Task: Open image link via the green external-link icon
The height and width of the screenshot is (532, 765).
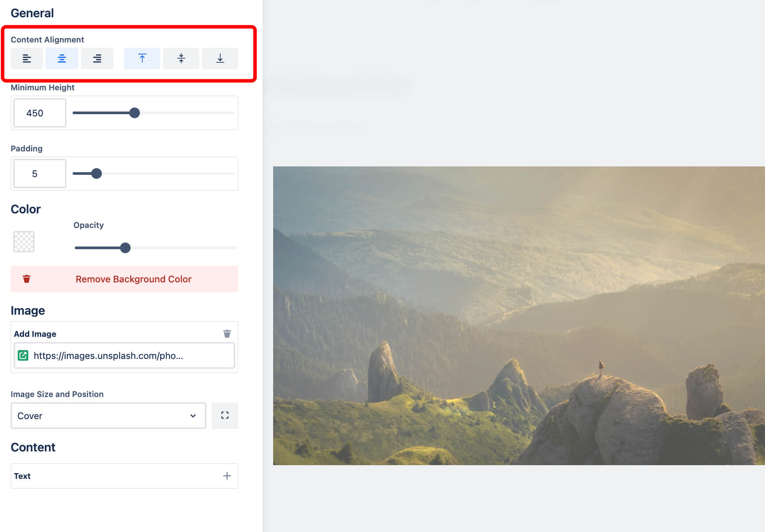Action: tap(23, 355)
